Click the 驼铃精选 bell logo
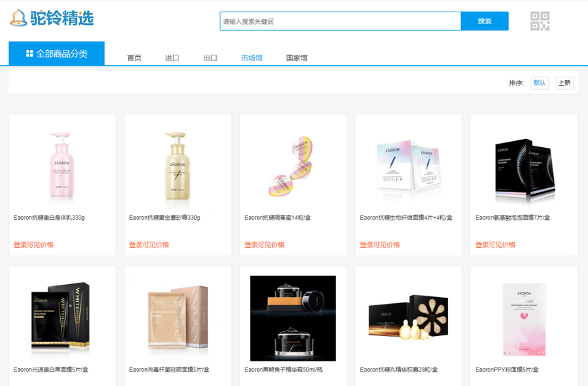This screenshot has width=588, height=386. [x=52, y=18]
